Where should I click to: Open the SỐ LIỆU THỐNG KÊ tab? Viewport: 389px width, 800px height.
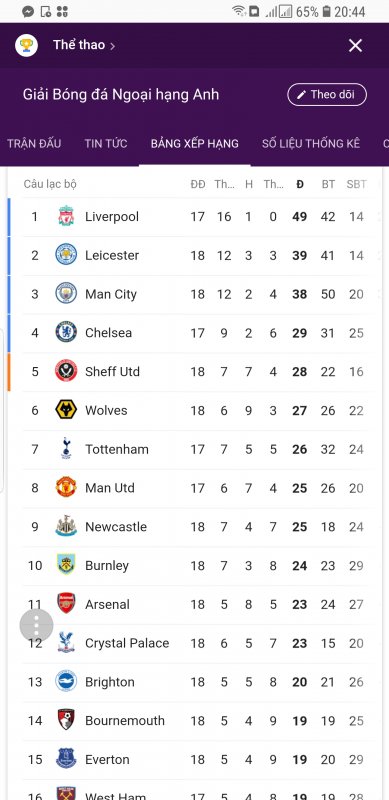point(311,143)
